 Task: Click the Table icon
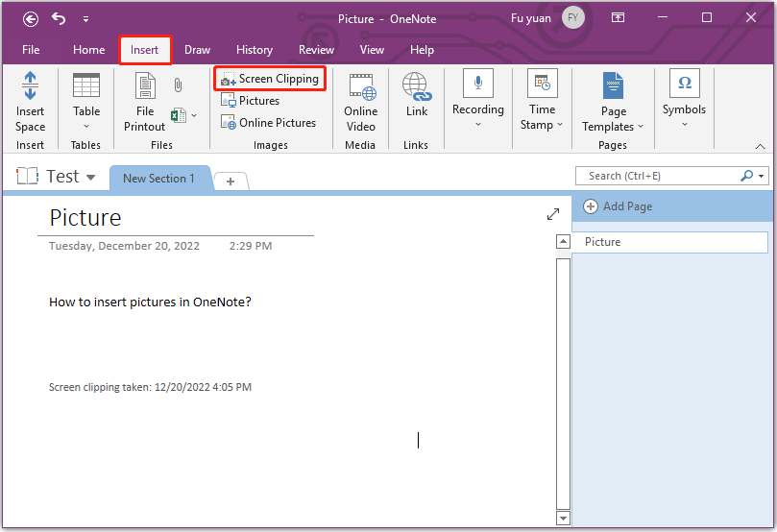pyautogui.click(x=86, y=85)
